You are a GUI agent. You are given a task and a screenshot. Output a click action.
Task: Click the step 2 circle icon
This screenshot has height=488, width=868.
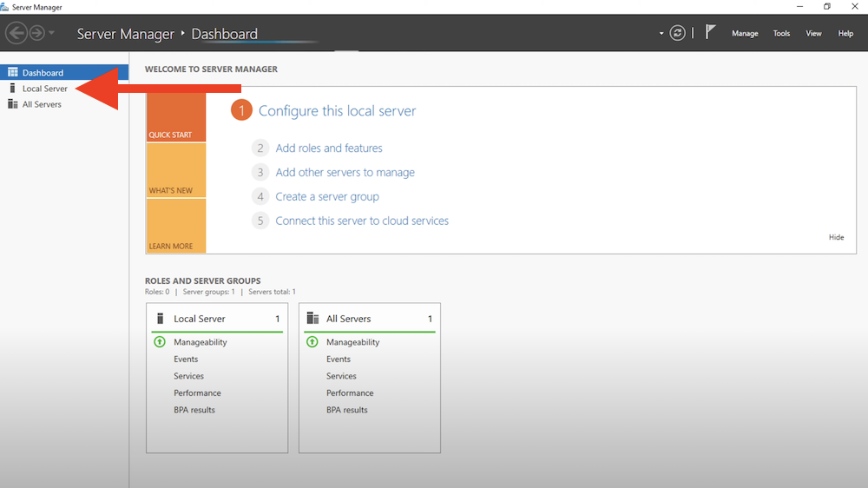click(x=260, y=148)
